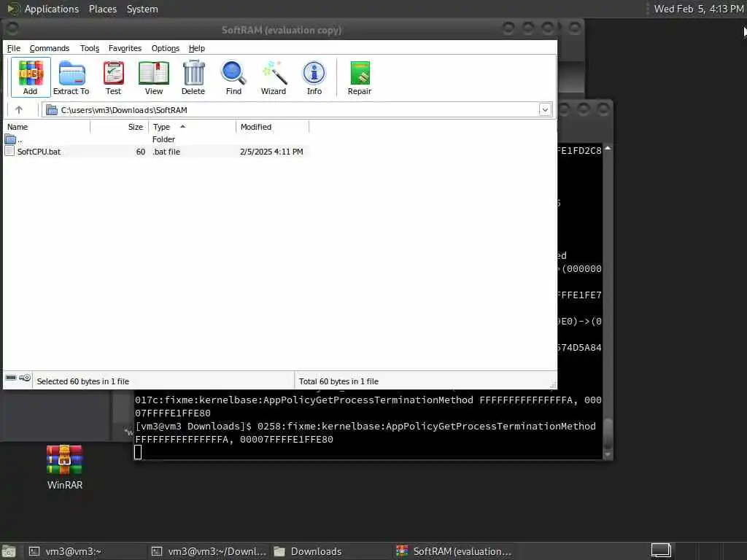The image size is (747, 560).
Task: Sort list by Size column header
Action: coord(119,127)
